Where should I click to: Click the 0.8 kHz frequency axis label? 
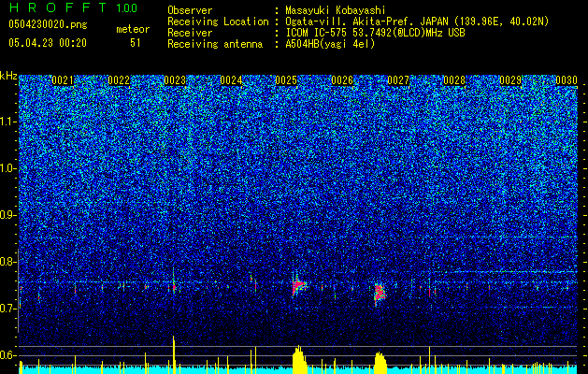[x=8, y=262]
